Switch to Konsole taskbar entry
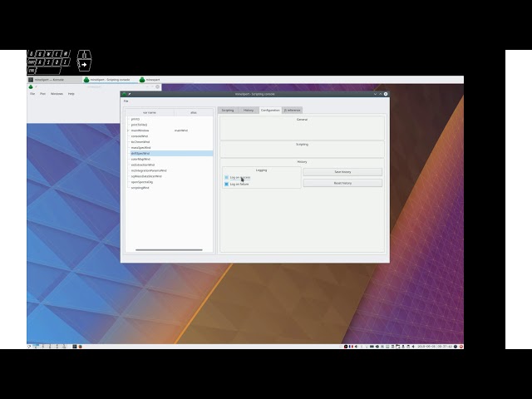Image resolution: width=532 pixels, height=399 pixels. click(x=52, y=80)
